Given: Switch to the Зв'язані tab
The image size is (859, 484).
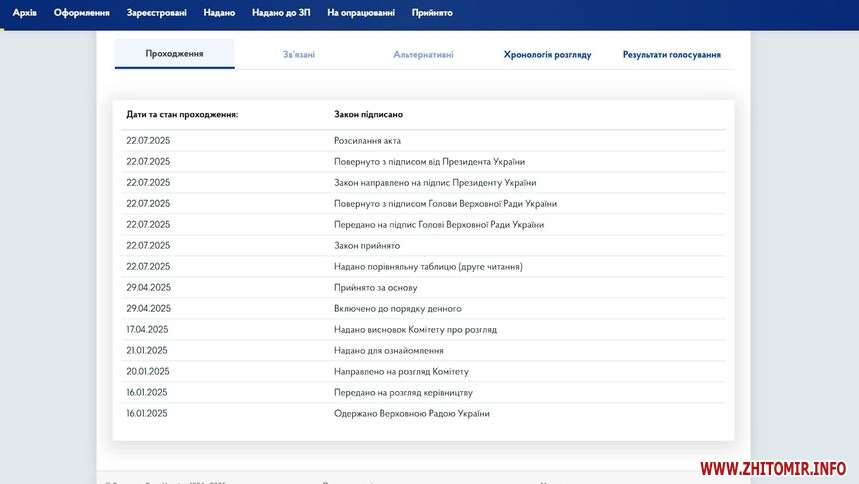Looking at the screenshot, I should point(299,55).
